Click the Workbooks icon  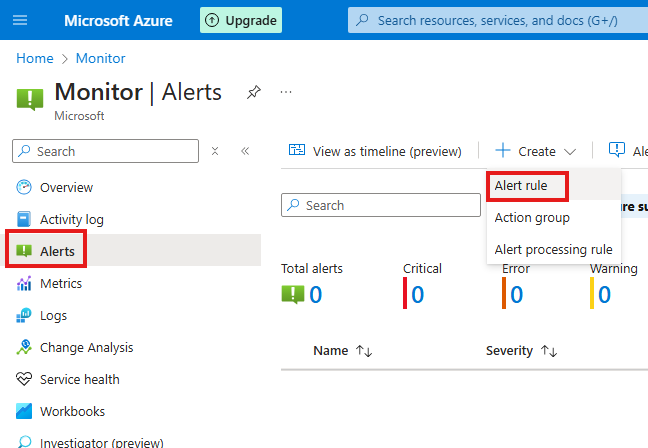click(24, 411)
